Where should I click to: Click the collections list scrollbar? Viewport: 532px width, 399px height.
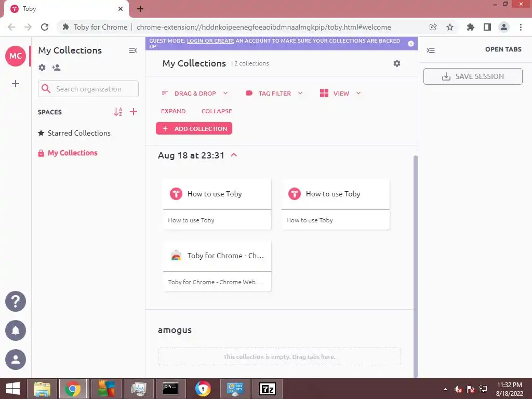coord(416,267)
